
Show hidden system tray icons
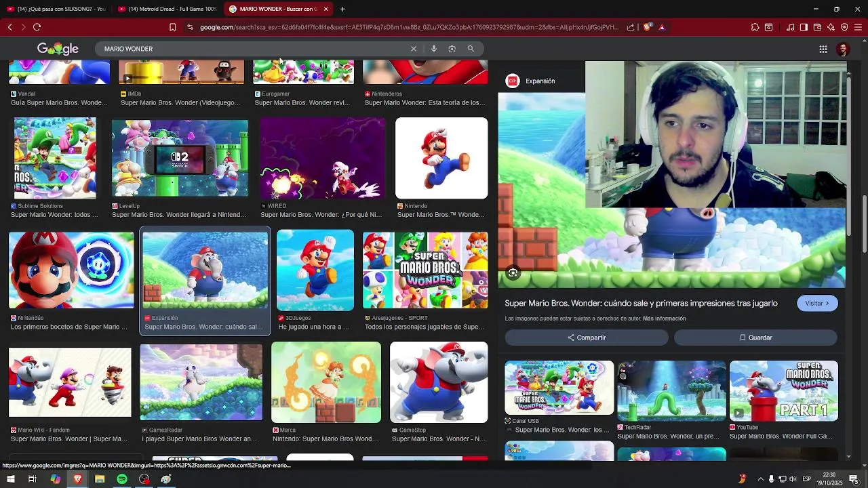(x=760, y=479)
